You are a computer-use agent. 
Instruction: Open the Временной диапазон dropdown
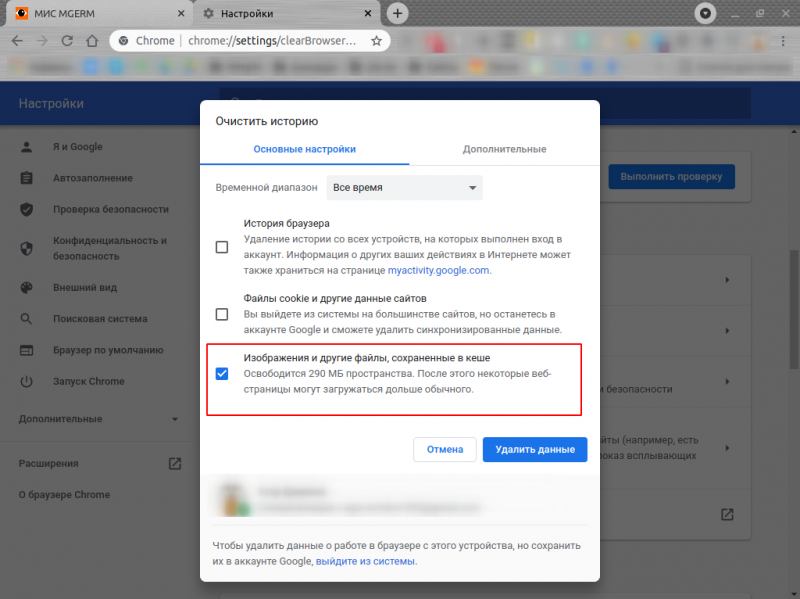[404, 187]
